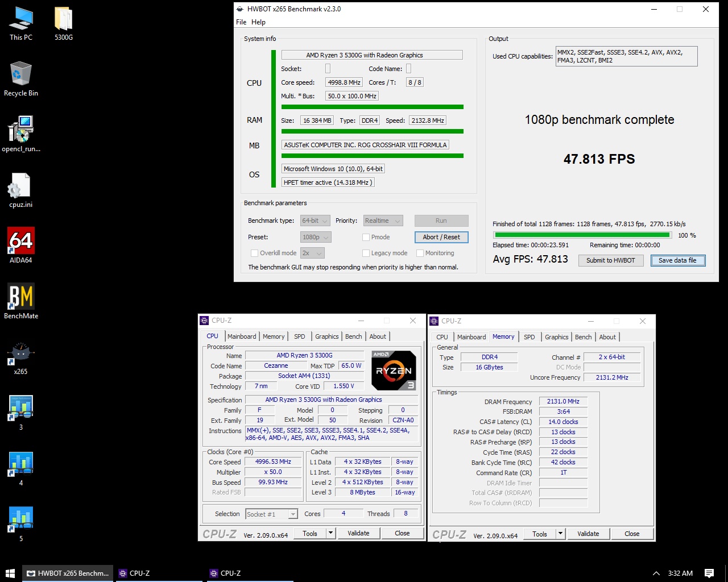Launch AIDA64 desktop shortcut
This screenshot has width=728, height=582.
tap(21, 247)
